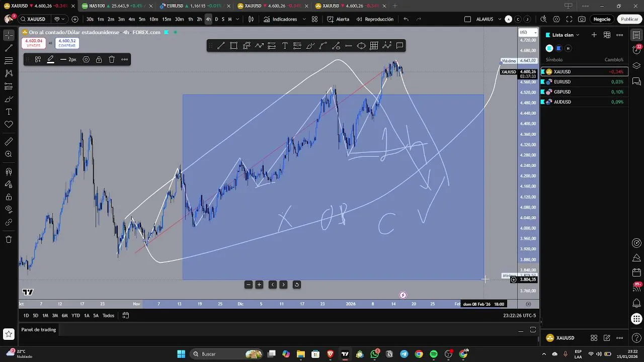Click the blue flag color filter in watchlist
Screen dimensions: 644x362
(558, 48)
